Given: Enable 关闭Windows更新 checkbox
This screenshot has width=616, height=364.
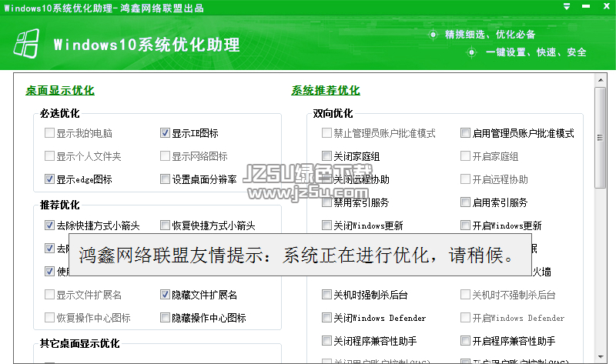Looking at the screenshot, I should pos(326,225).
